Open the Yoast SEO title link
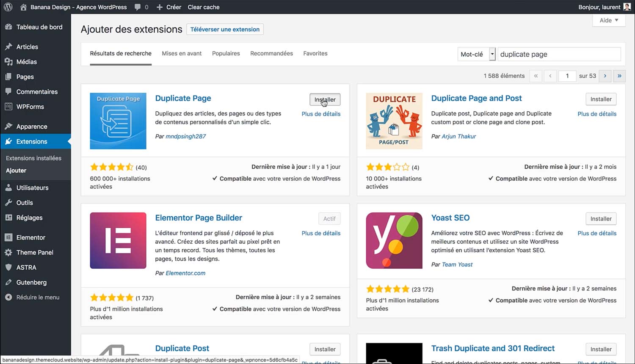The width and height of the screenshot is (635, 364). 450,218
